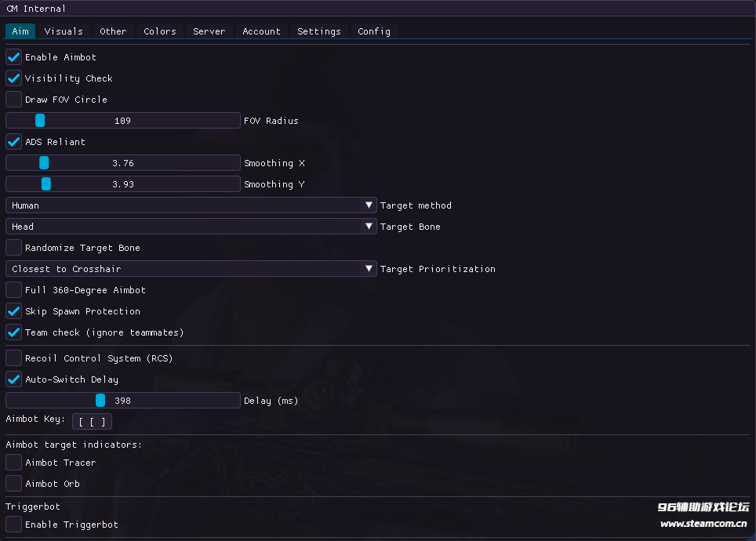Switch to the Visuals tab

pos(64,31)
